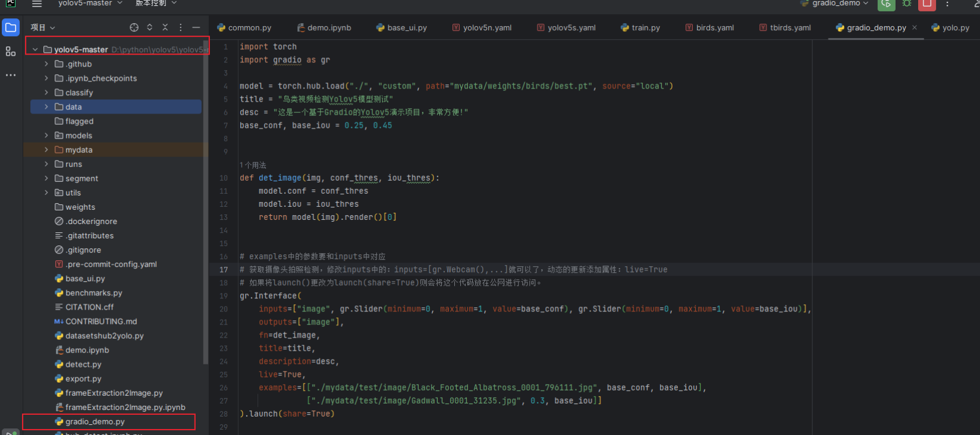This screenshot has height=435, width=980.
Task: Expand the utils folder
Action: coord(46,193)
